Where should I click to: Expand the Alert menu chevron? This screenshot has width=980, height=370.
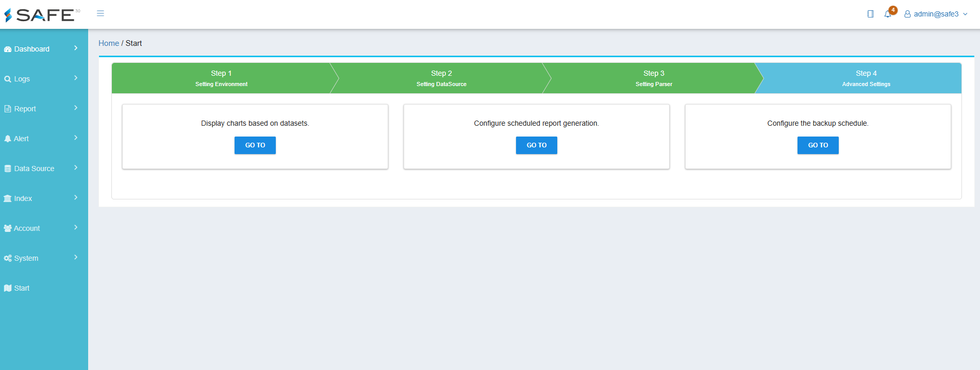click(x=76, y=138)
